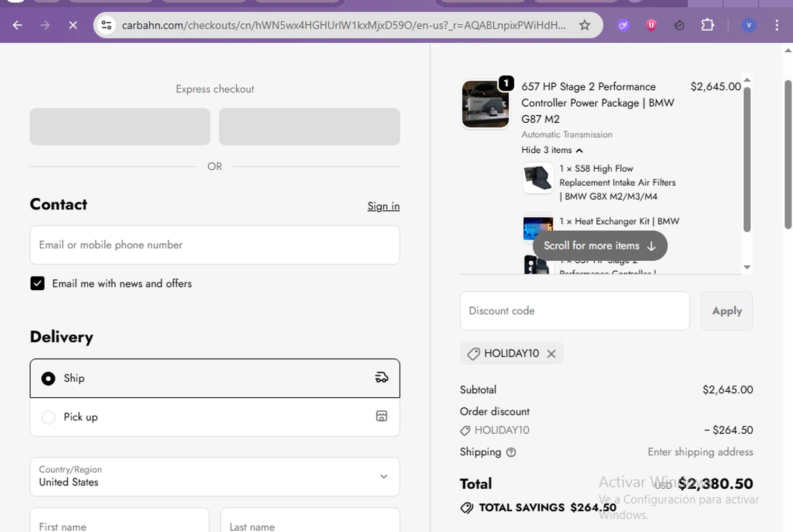The image size is (793, 532).
Task: Open the Chrome profile avatar
Action: 749,25
